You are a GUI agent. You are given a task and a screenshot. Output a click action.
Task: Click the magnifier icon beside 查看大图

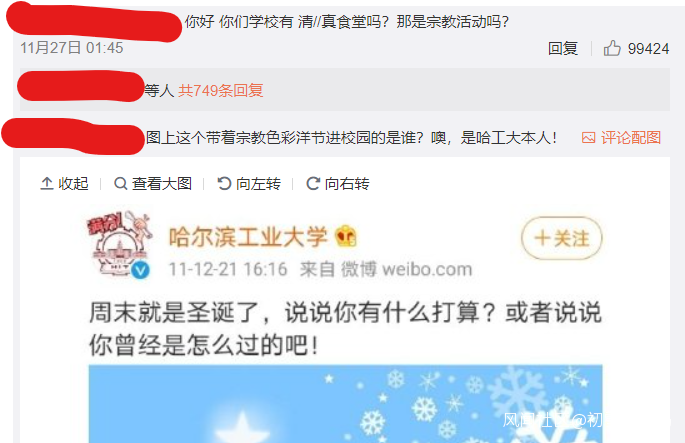(x=121, y=183)
